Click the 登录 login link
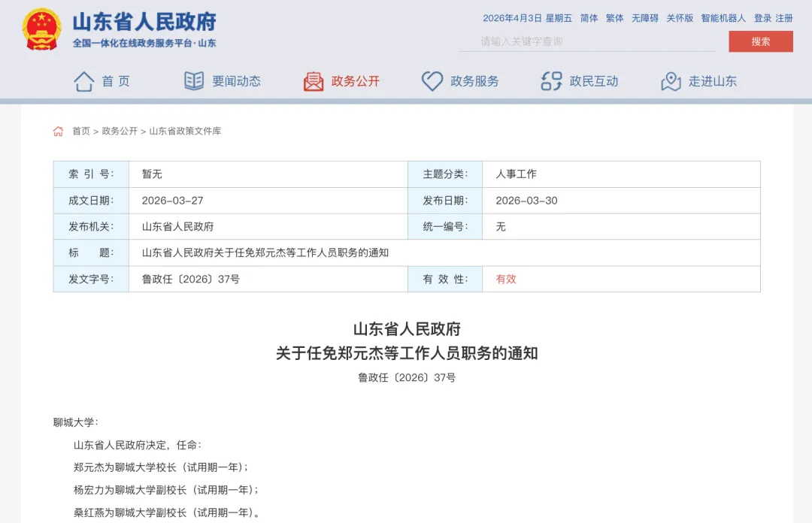 click(x=762, y=18)
